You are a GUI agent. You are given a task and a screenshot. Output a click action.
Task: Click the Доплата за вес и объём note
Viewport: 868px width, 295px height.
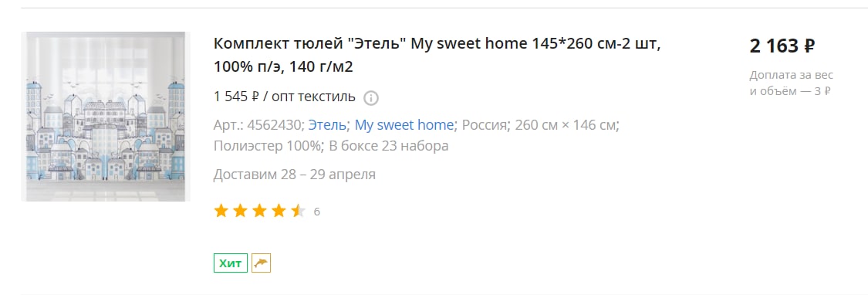coord(791,83)
